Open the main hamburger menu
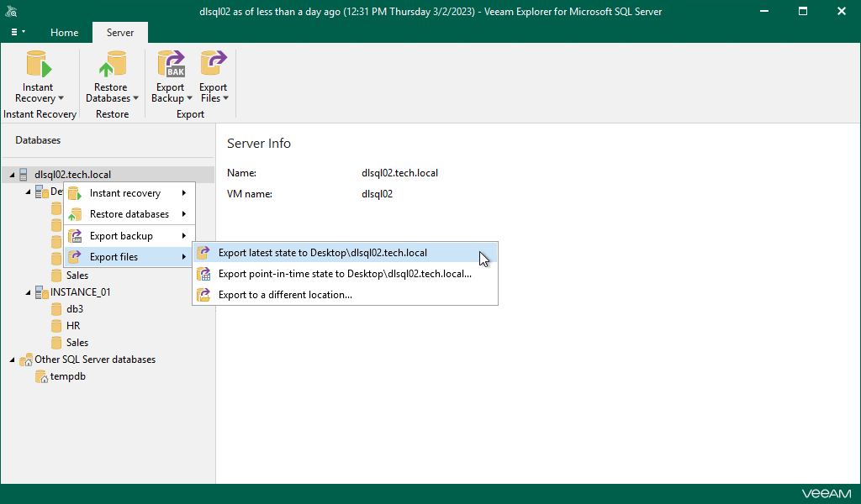Viewport: 861px width, 504px height. (x=18, y=33)
